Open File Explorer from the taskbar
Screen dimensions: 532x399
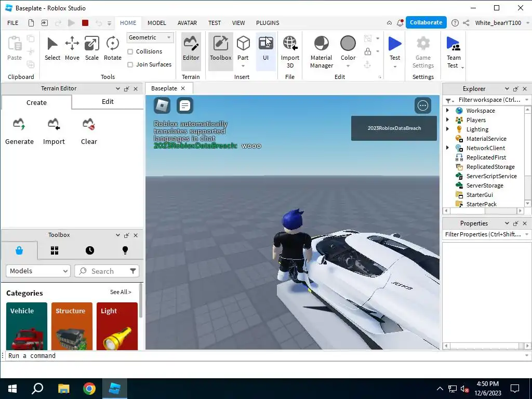click(63, 389)
